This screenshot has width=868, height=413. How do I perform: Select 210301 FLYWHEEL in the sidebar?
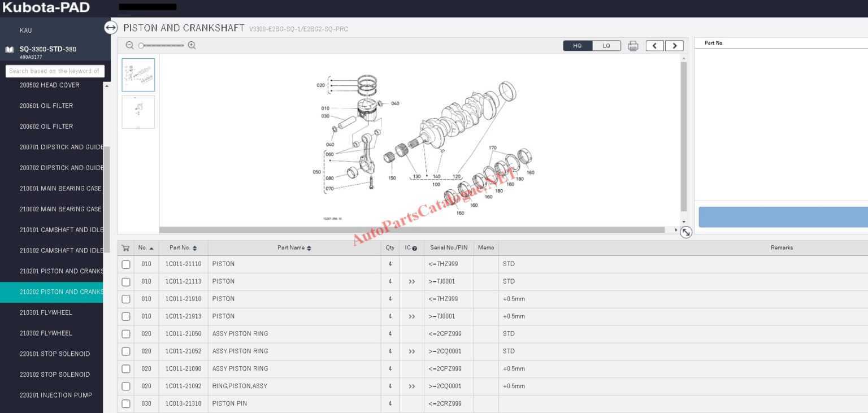[x=45, y=312]
